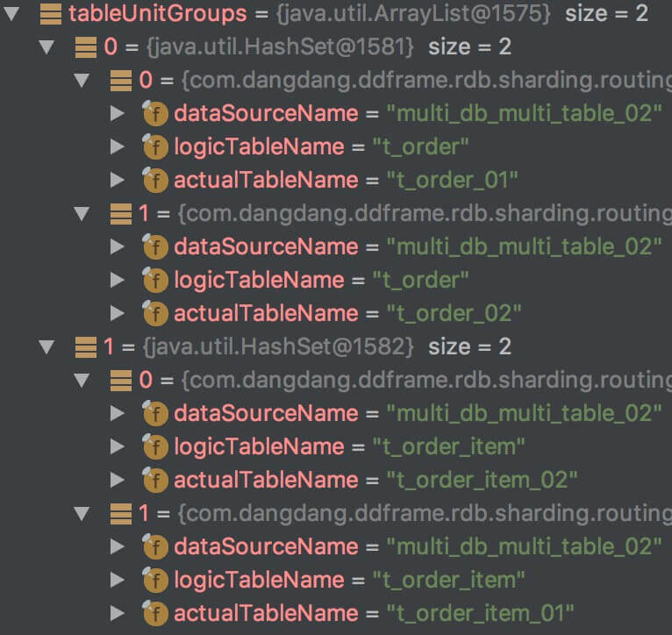Click the tableUnitGroups ArrayList icon
Image resolution: width=672 pixels, height=635 pixels.
(52, 13)
